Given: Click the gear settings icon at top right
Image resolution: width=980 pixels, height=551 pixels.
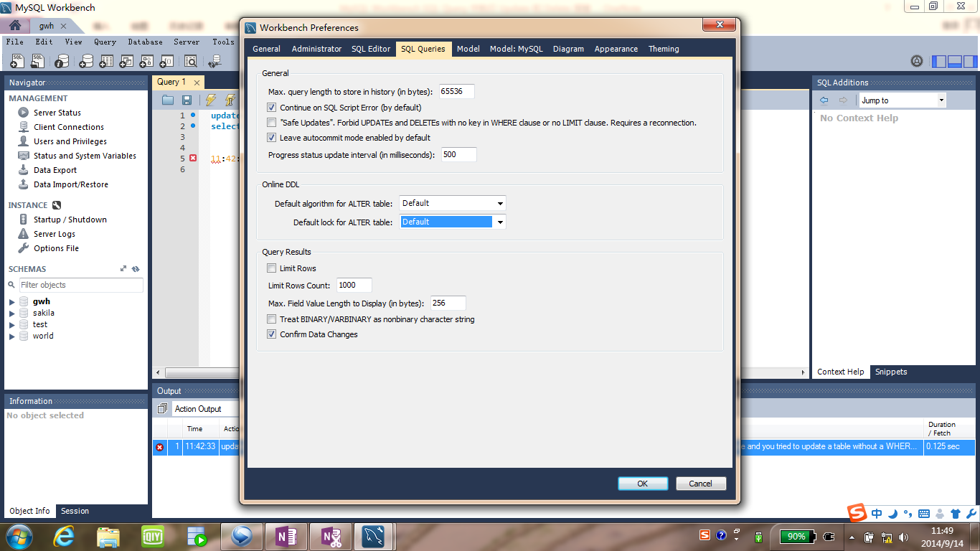Looking at the screenshot, I should (916, 62).
